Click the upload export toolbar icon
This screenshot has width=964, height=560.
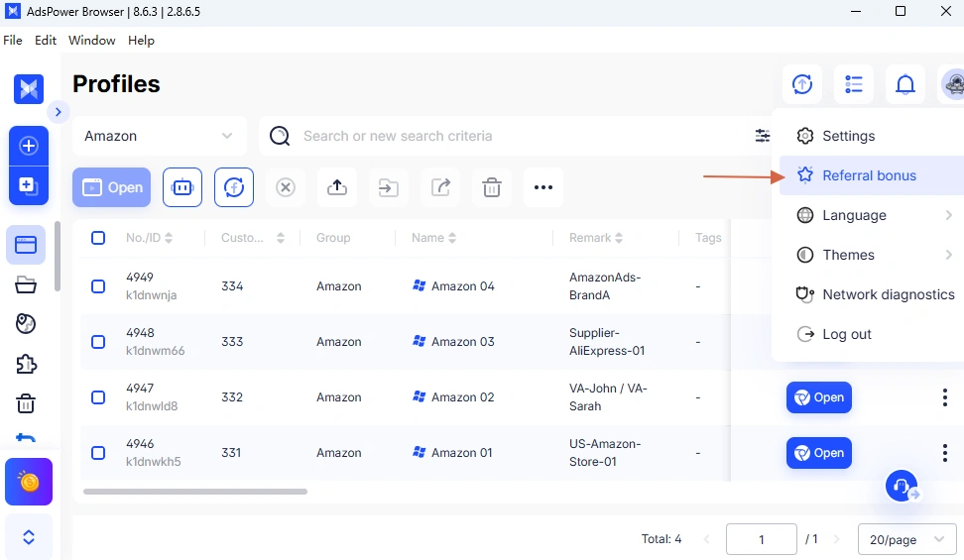[x=337, y=187]
